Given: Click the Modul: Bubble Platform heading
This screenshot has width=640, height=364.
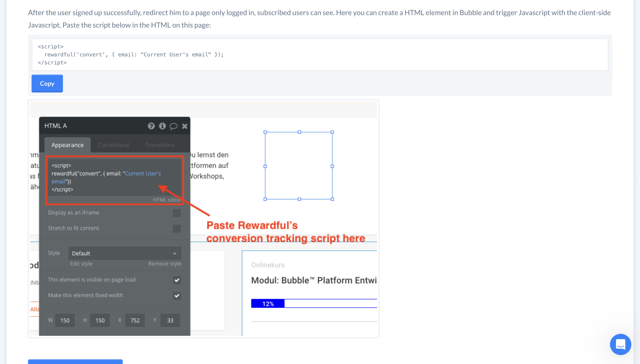Looking at the screenshot, I should click(314, 280).
